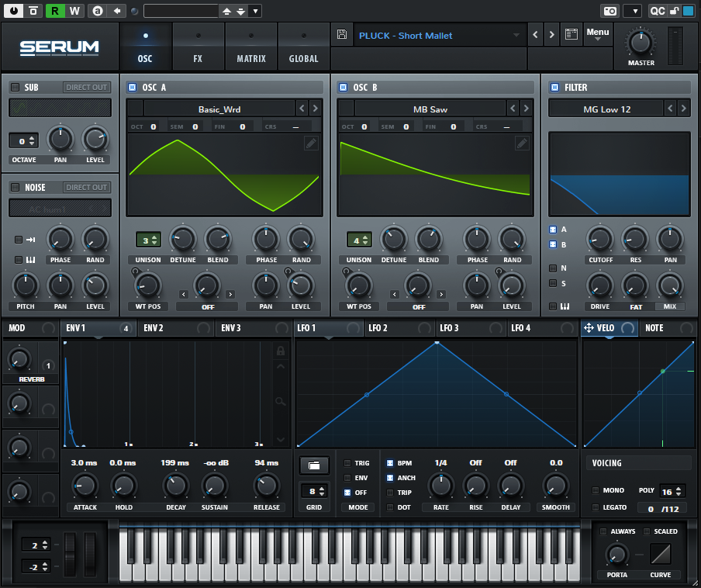The image size is (701, 588).
Task: Click the SUB DIRECT OUT button
Action: click(86, 88)
